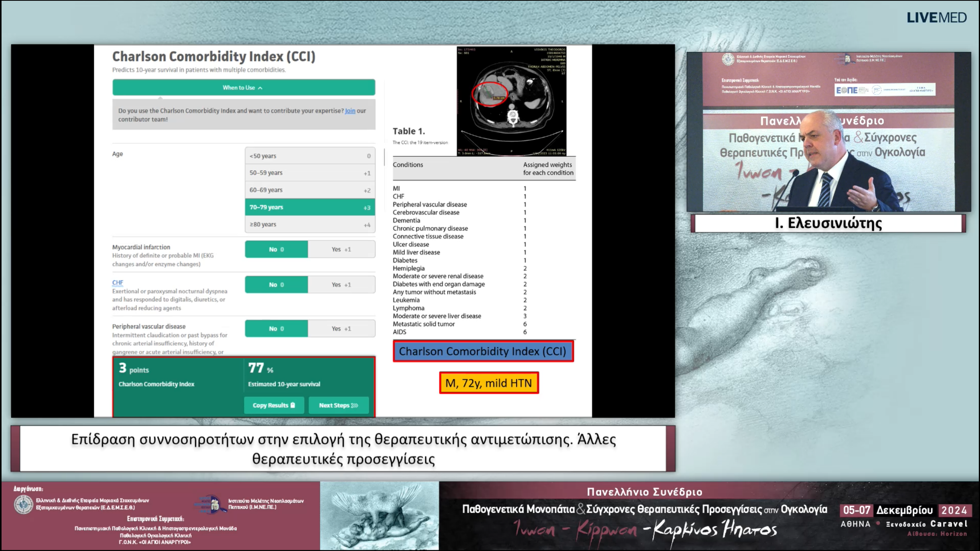The image size is (980, 551).
Task: Set Myocardial infarction to No
Action: [x=276, y=249]
